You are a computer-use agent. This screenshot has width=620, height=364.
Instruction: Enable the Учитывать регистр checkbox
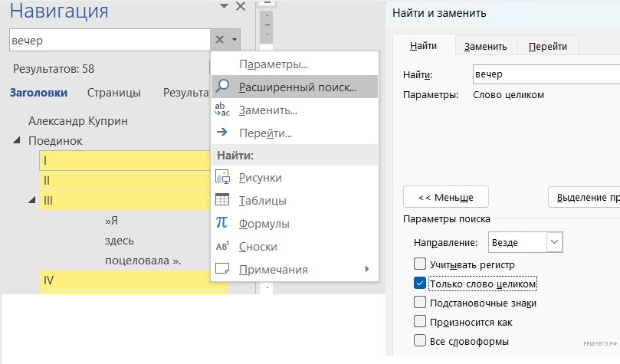(419, 265)
